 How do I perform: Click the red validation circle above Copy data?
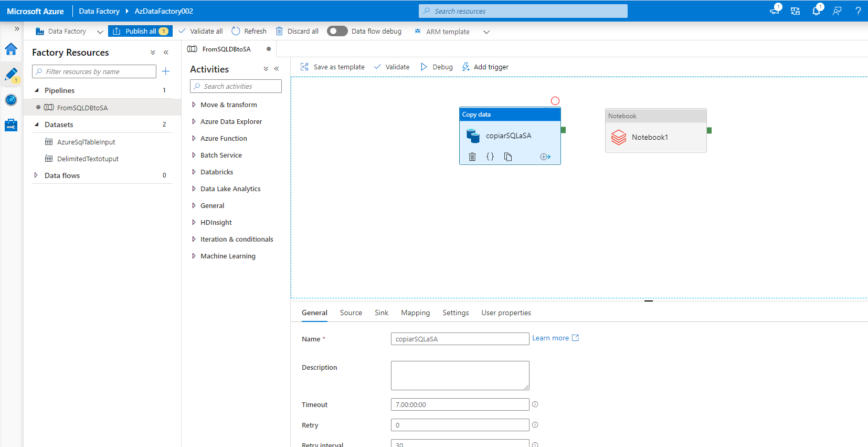click(555, 101)
